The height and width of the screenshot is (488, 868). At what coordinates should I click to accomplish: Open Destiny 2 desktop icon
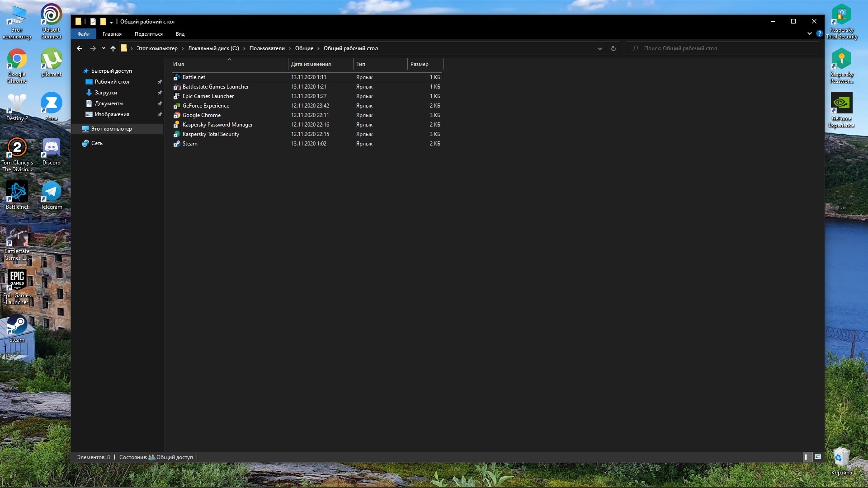[17, 107]
